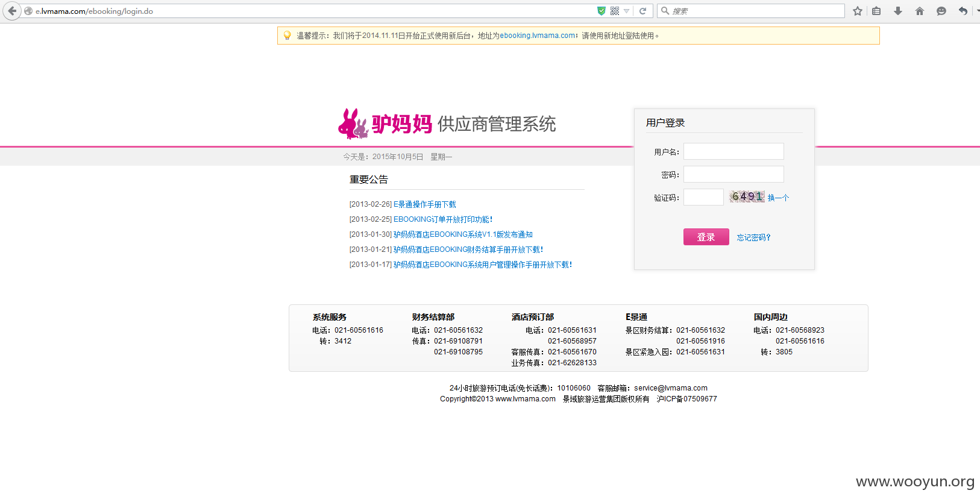Click the www.lvmama.com copyright text
The width and height of the screenshot is (980, 499).
[x=526, y=399]
